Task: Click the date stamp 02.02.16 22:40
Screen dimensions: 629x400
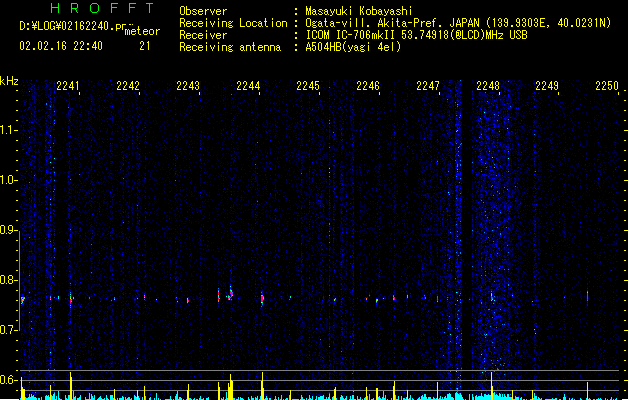Action: 61,46
